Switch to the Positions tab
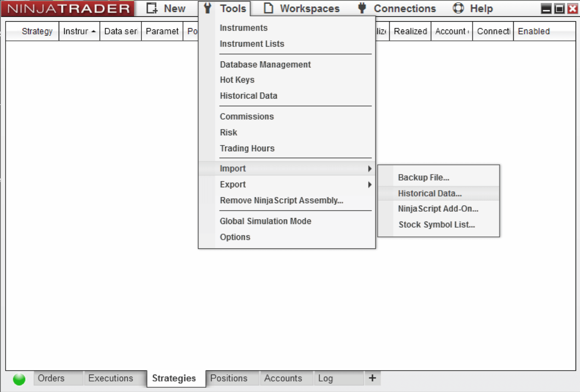Screen dimensions: 580x392 point(233,378)
